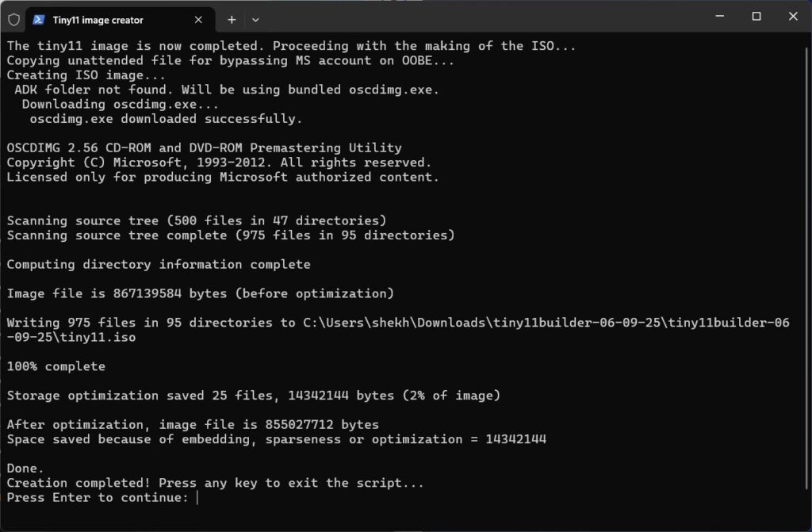Place the cursor at the input prompt line
The width and height of the screenshot is (812, 532).
tap(197, 497)
